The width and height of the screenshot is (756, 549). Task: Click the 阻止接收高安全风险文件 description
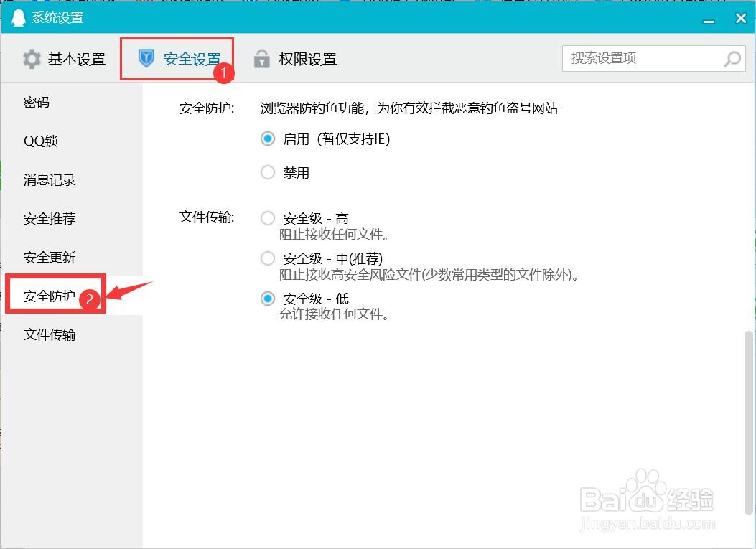[x=429, y=275]
